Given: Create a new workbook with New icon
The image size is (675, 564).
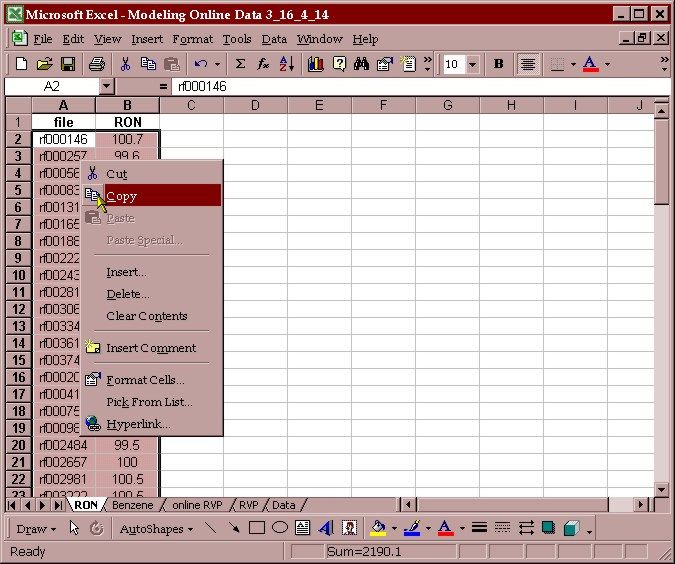Looking at the screenshot, I should pyautogui.click(x=21, y=64).
